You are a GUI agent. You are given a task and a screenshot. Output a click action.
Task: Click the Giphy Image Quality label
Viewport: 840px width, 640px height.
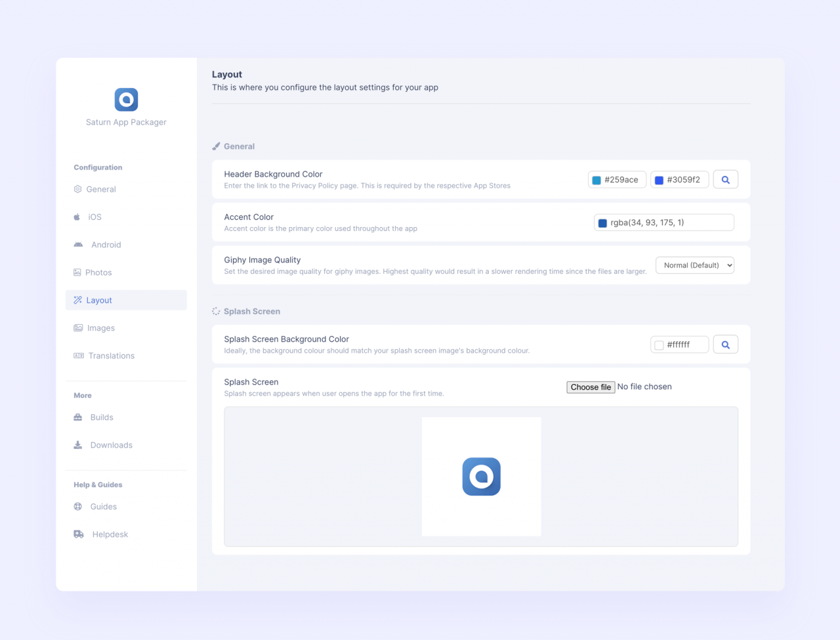pyautogui.click(x=262, y=260)
